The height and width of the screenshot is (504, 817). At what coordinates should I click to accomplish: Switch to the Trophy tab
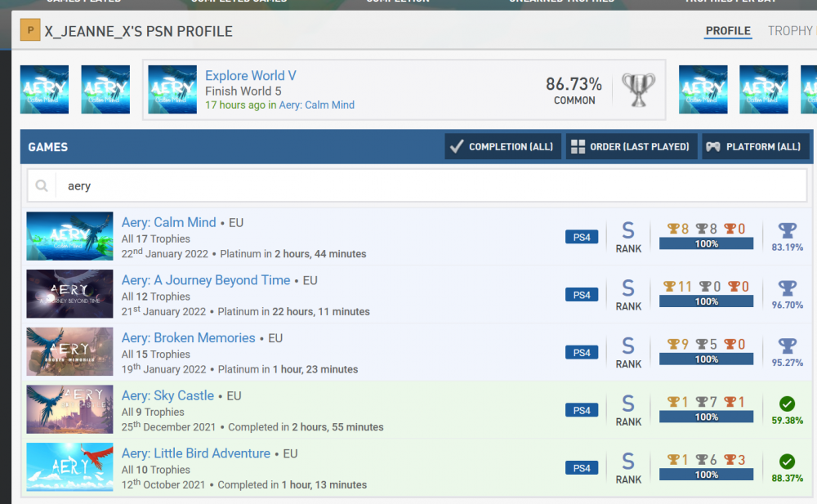click(x=790, y=31)
